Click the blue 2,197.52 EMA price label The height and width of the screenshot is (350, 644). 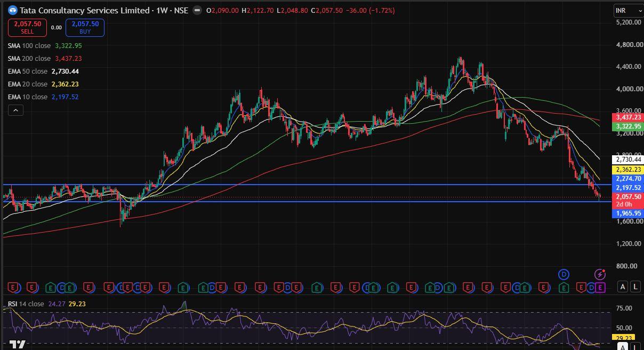629,188
